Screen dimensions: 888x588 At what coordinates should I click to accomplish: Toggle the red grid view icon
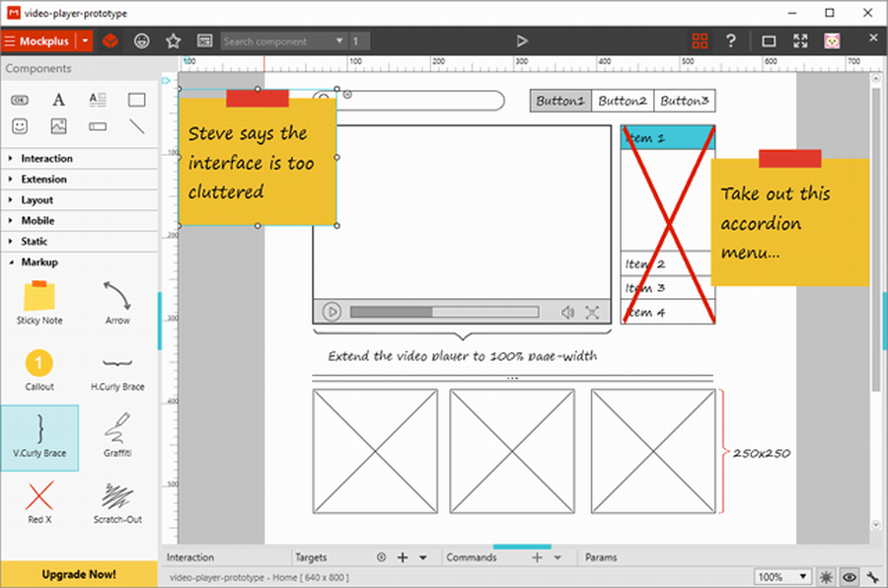700,41
